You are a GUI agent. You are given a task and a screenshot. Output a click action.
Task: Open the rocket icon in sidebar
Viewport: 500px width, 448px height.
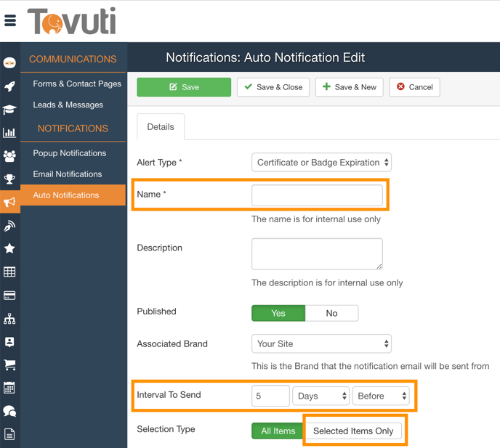9,86
